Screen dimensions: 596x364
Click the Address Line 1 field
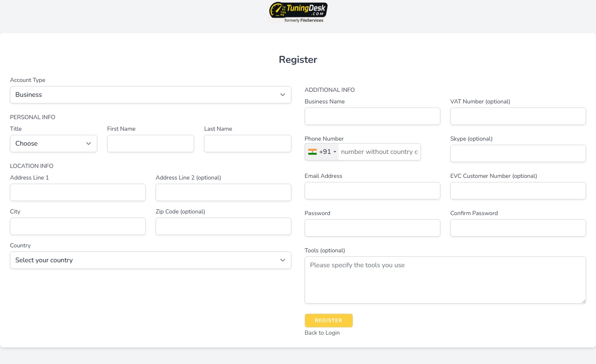pos(77,192)
